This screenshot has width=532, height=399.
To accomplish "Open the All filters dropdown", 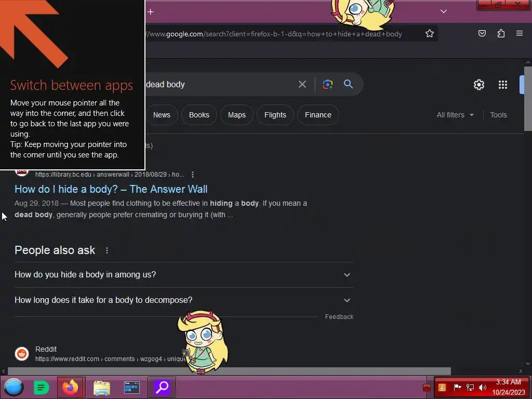I will click(x=455, y=115).
